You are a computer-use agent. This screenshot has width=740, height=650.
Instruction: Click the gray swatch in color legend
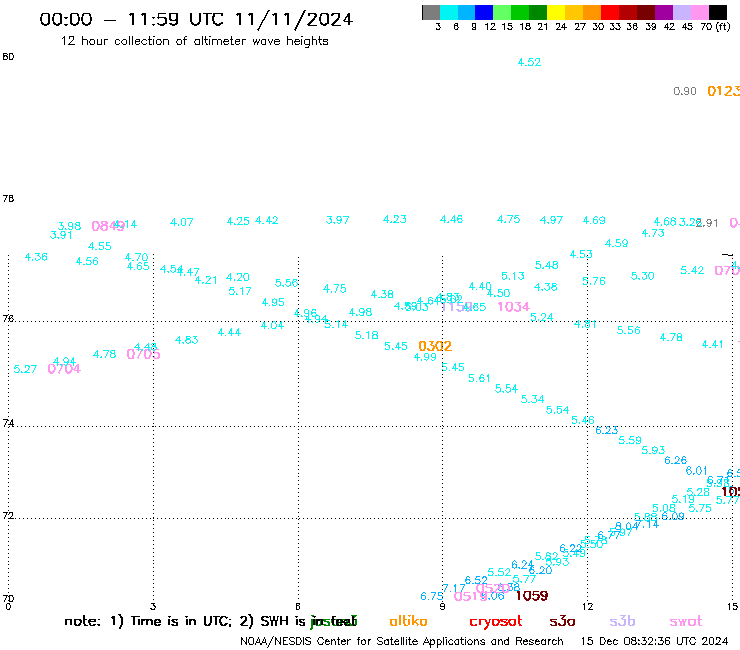(x=431, y=12)
